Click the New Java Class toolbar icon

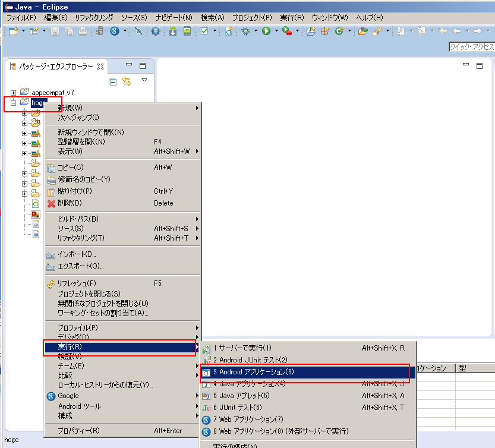tap(339, 31)
